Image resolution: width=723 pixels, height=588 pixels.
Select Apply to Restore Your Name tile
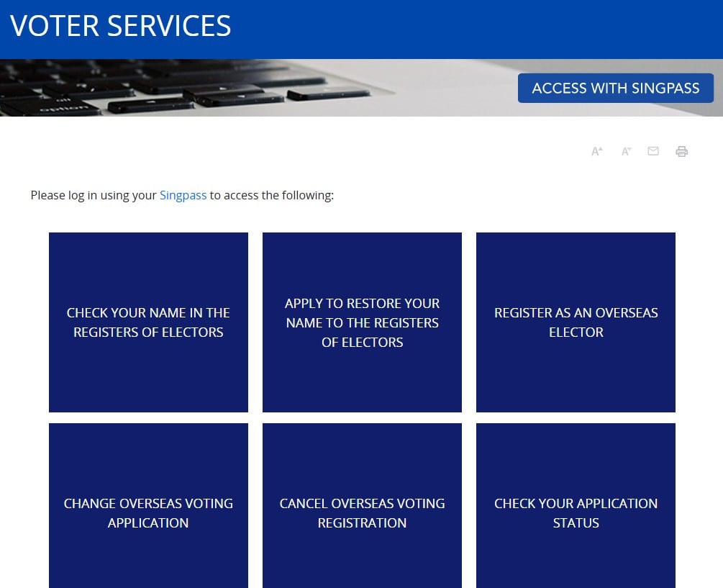point(362,322)
